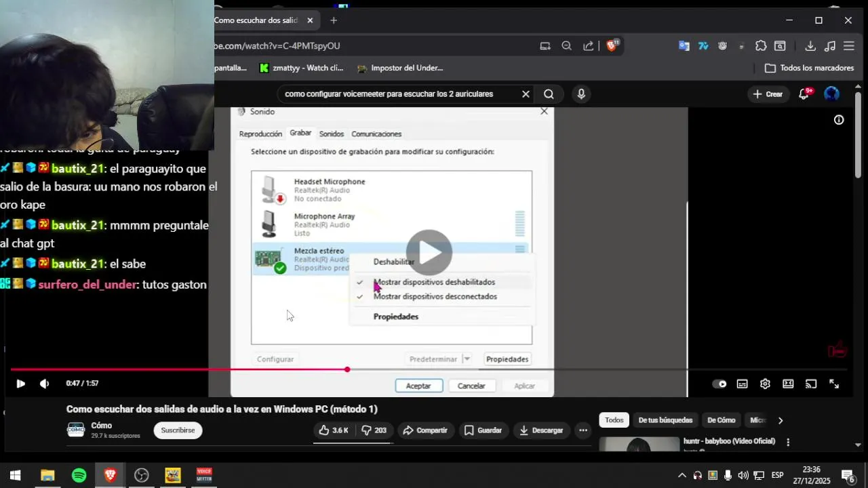Enter fullscreen mode in video player
Viewport: 868px width, 488px height.
coord(834,384)
